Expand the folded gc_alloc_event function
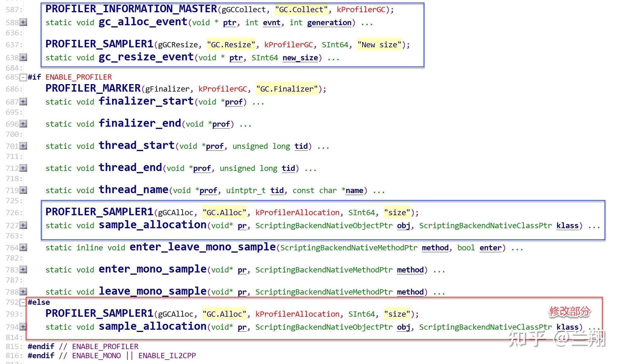This screenshot has width=622, height=364. [x=24, y=22]
